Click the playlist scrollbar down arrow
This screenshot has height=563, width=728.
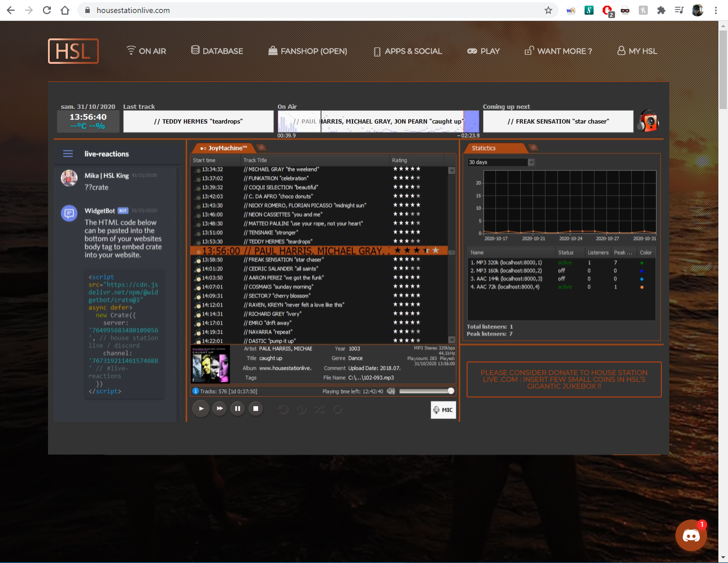[x=452, y=340]
